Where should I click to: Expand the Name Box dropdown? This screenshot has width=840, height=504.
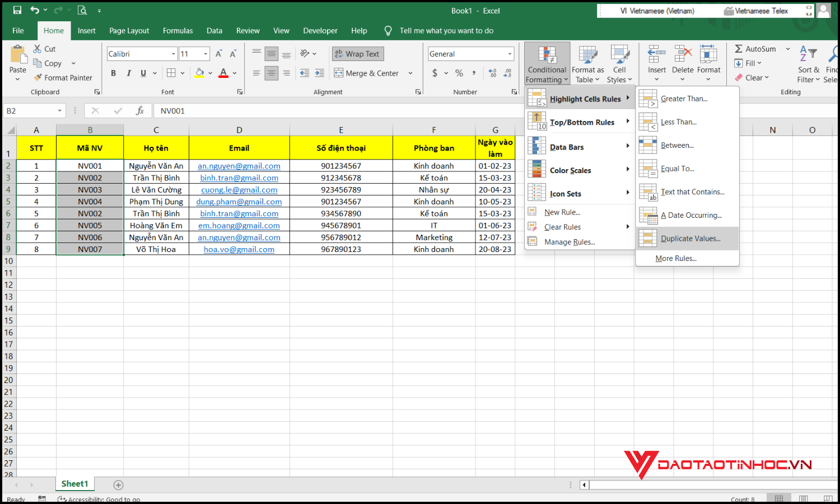coord(59,111)
